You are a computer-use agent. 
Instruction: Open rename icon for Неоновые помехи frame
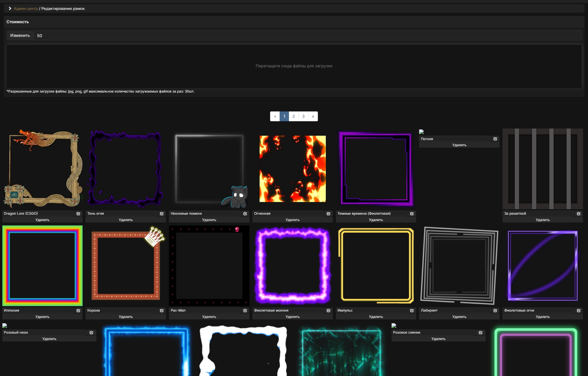(x=245, y=213)
